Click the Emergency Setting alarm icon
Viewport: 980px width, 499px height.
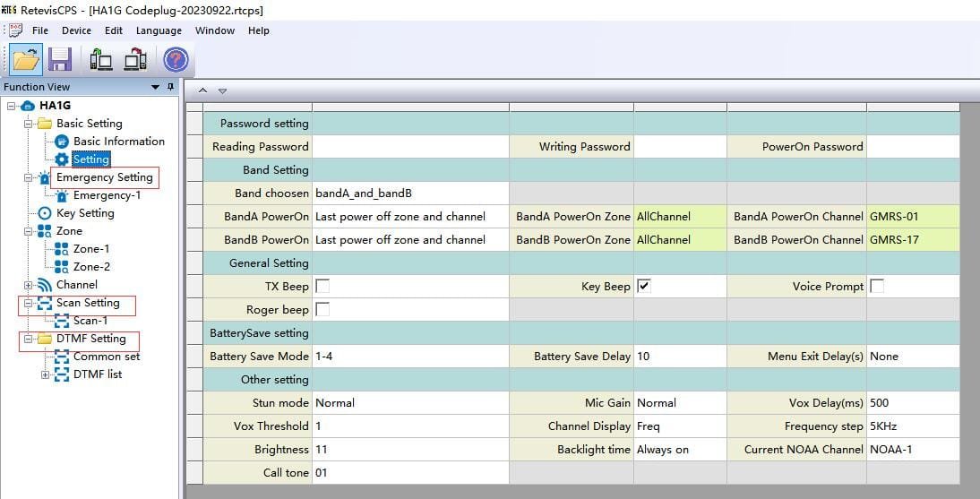coord(45,177)
